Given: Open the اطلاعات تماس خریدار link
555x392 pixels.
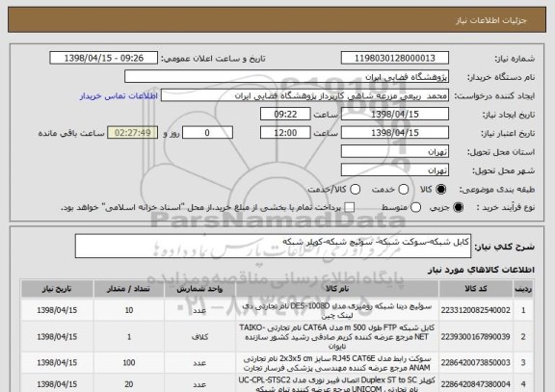Looking at the screenshot, I should tap(119, 96).
